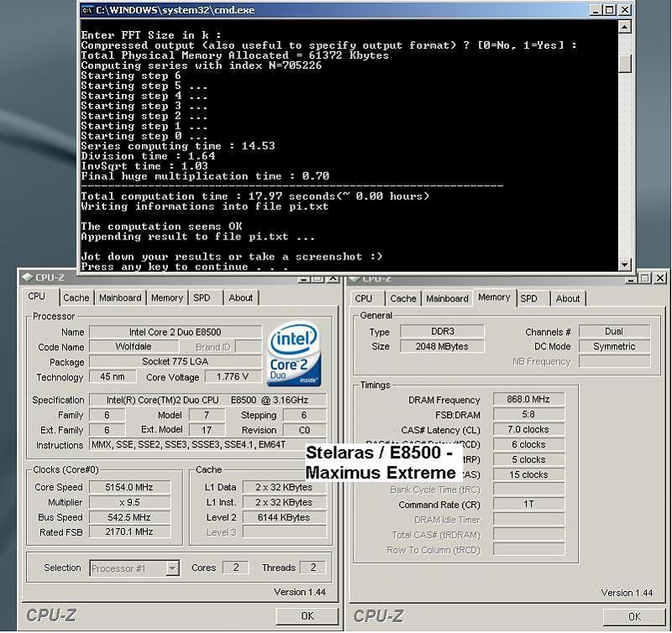672x633 pixels.
Task: Open SPD tab in right CPU-Z window
Action: [x=529, y=299]
